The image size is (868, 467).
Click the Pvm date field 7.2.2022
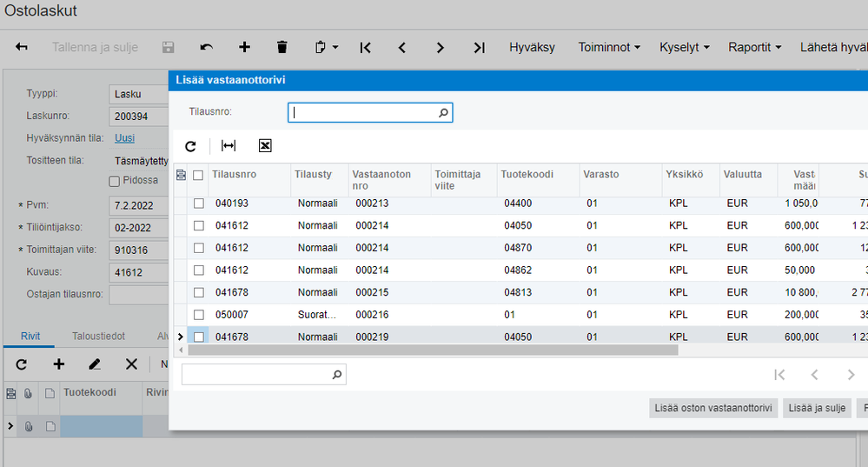138,205
